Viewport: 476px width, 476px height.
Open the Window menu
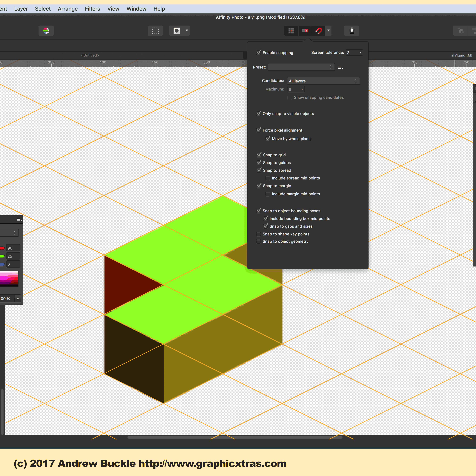136,9
